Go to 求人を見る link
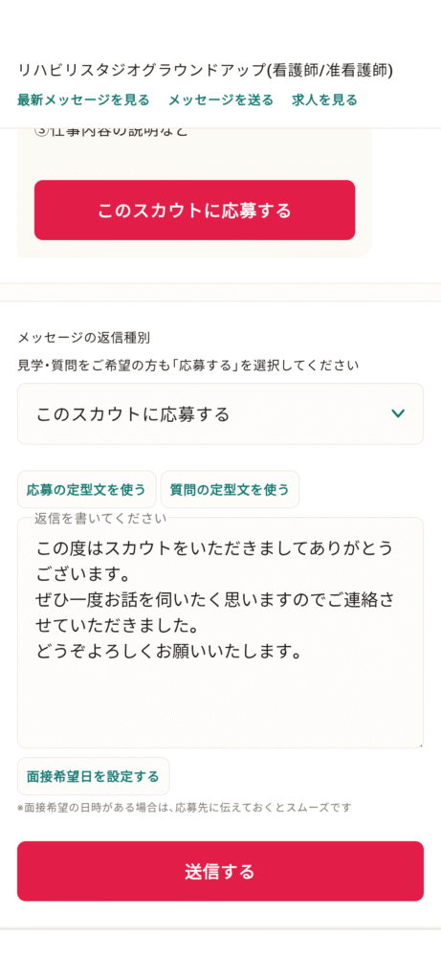Viewport: 441px width, 980px height. [x=324, y=100]
